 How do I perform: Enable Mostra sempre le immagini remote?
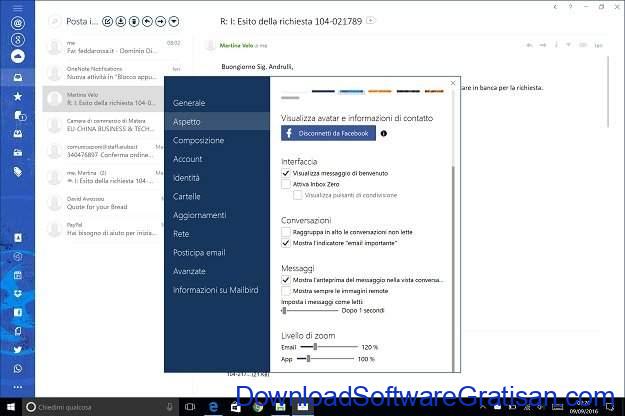click(x=286, y=291)
